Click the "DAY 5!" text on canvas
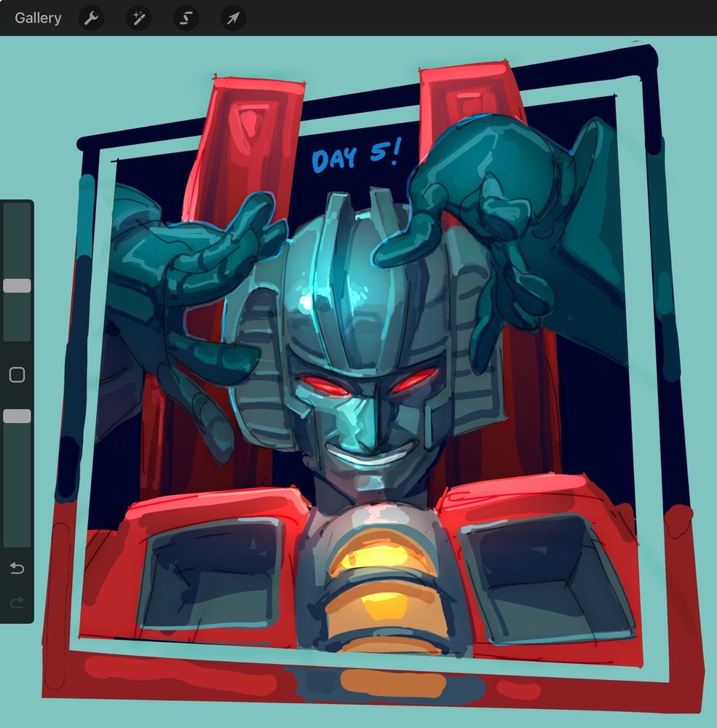 356,157
